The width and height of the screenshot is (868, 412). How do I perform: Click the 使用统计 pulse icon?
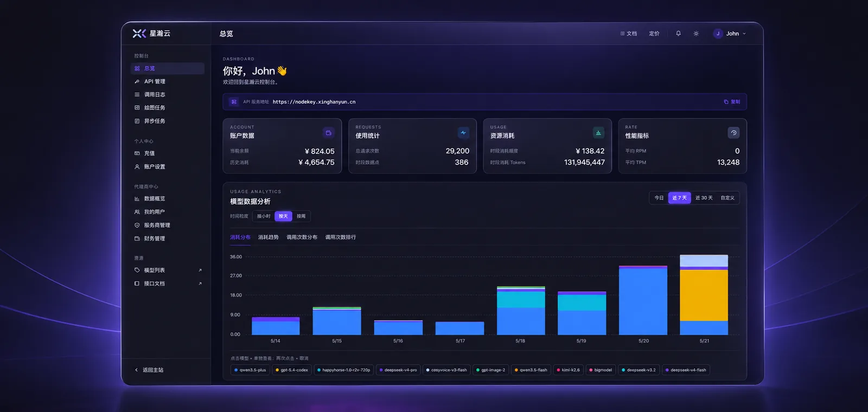[x=463, y=133]
